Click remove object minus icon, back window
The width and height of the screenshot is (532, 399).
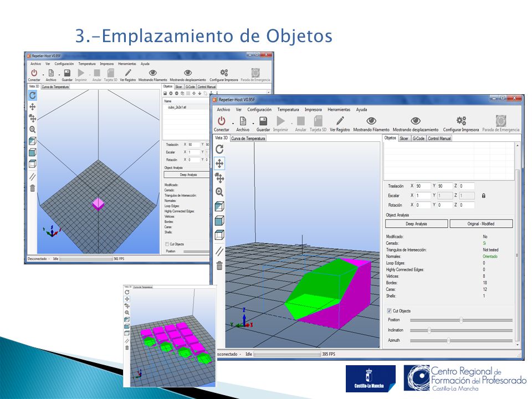pos(176,93)
